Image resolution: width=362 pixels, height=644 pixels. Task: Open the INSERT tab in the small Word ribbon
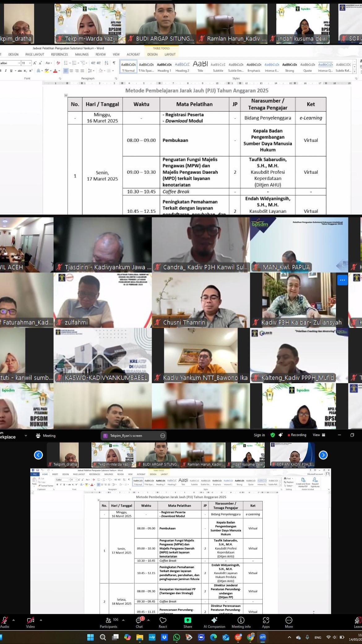(55, 474)
